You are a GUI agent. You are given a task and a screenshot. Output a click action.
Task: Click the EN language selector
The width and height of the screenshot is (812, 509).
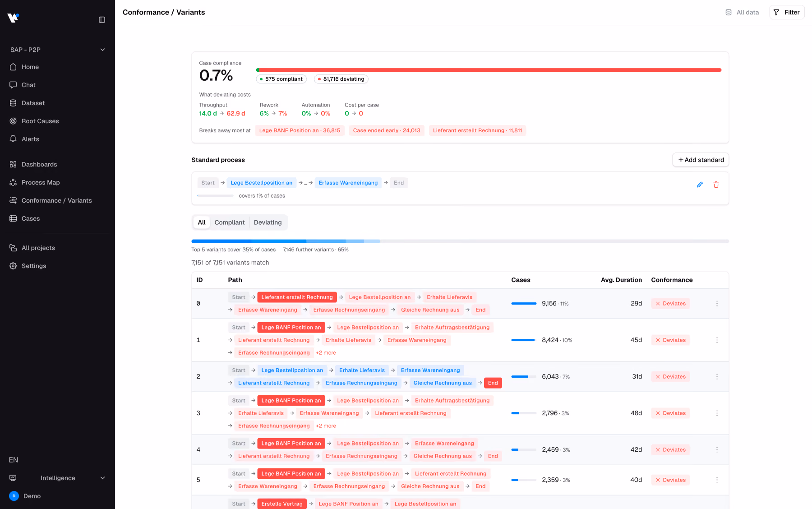point(14,460)
